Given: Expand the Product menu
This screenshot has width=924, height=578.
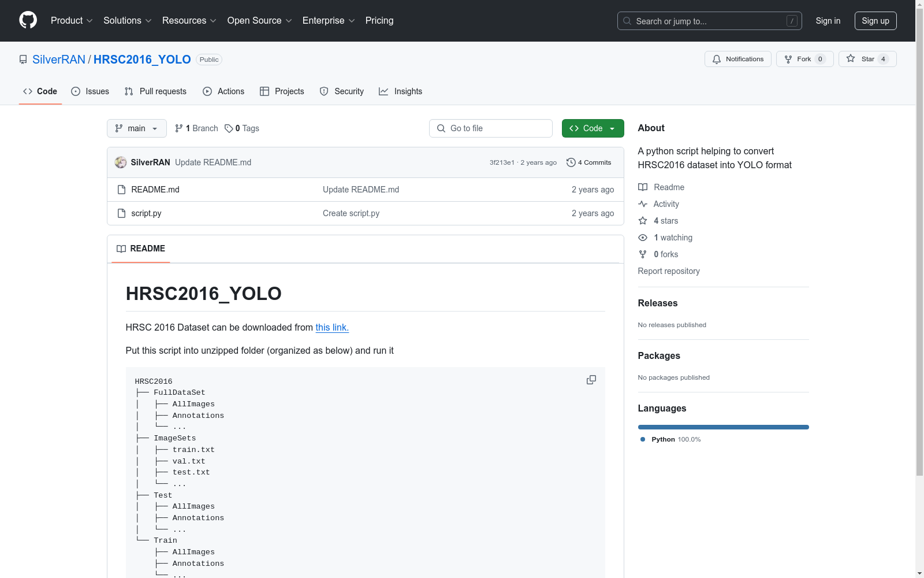Looking at the screenshot, I should (x=72, y=21).
